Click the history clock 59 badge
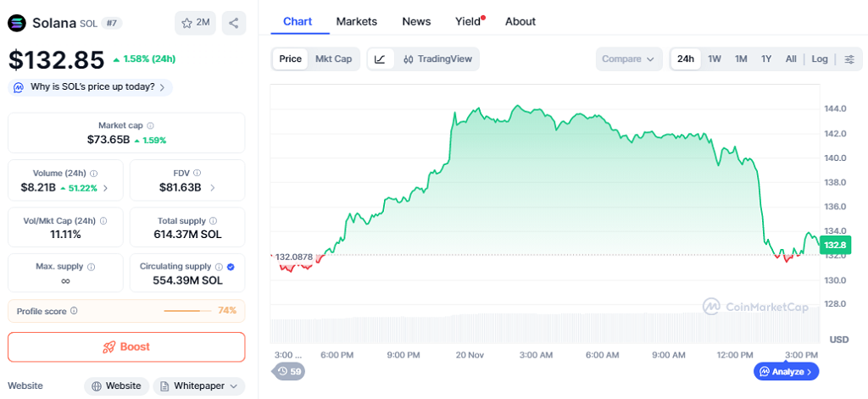Image resolution: width=868 pixels, height=399 pixels. tap(289, 371)
